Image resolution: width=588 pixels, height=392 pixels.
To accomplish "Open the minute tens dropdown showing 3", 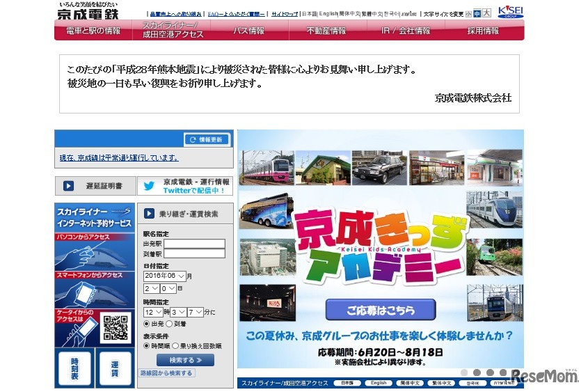I will click(x=179, y=312).
